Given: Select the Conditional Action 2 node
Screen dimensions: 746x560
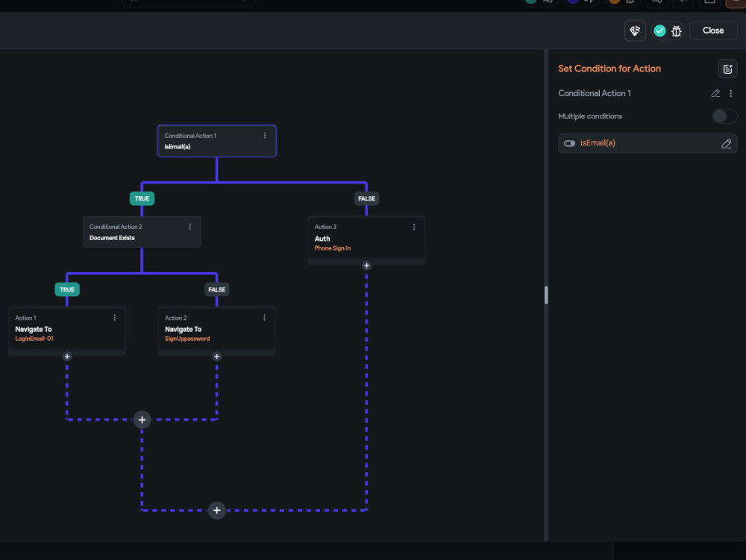Looking at the screenshot, I should 142,232.
